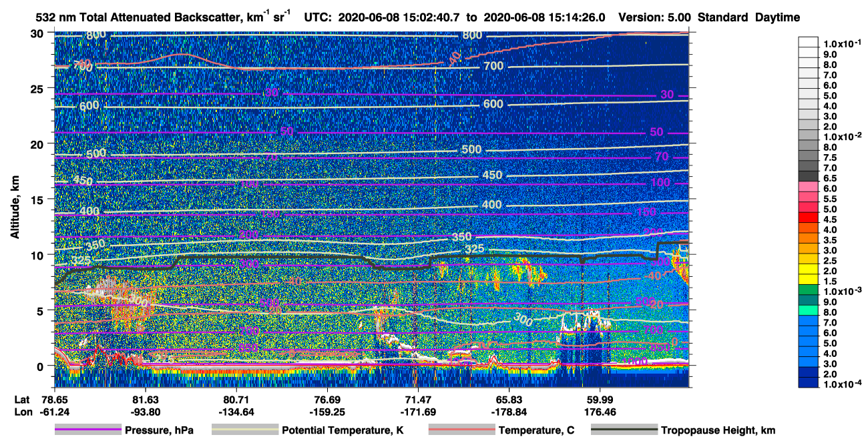This screenshot has width=868, height=445.
Task: Click the 'Lat' row label
Action: (22, 399)
